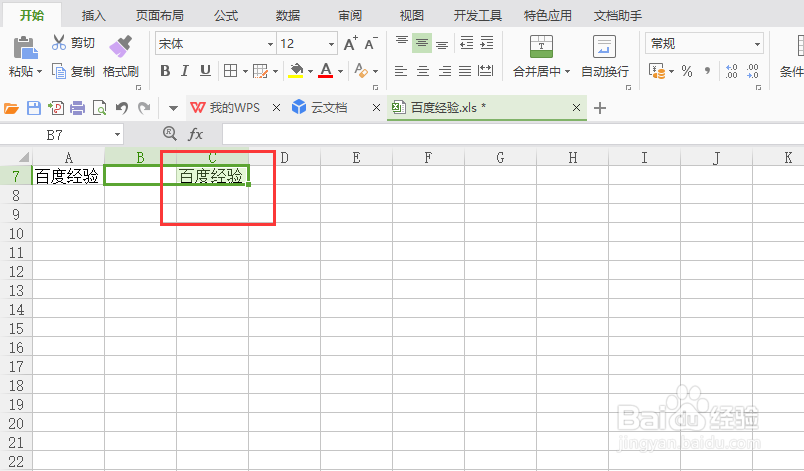The image size is (804, 471).
Task: Click the undo arrow
Action: [x=122, y=108]
